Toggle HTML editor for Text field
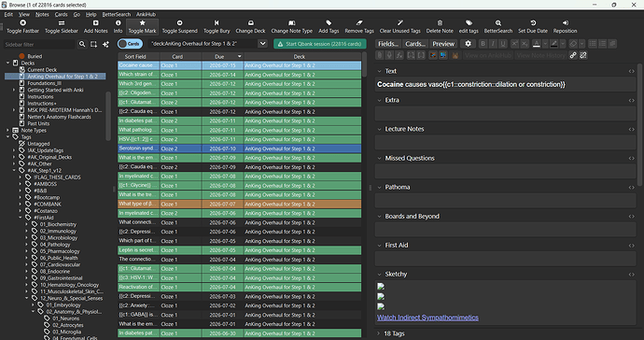644x340 pixels. pos(631,71)
